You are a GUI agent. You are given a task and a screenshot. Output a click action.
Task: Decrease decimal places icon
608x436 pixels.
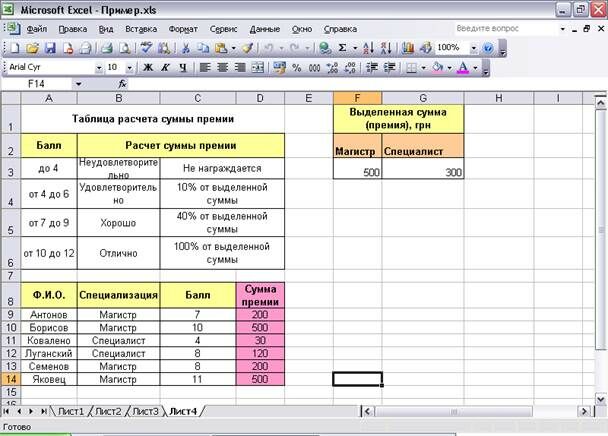(350, 67)
